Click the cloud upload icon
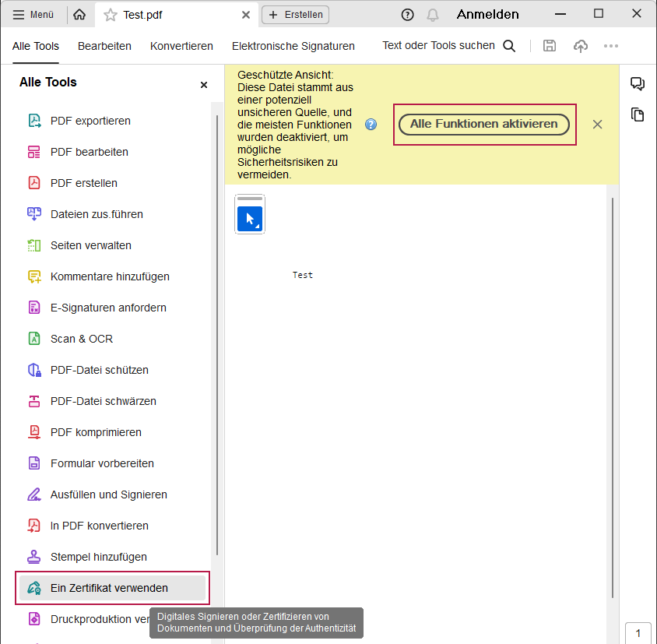 click(x=581, y=46)
